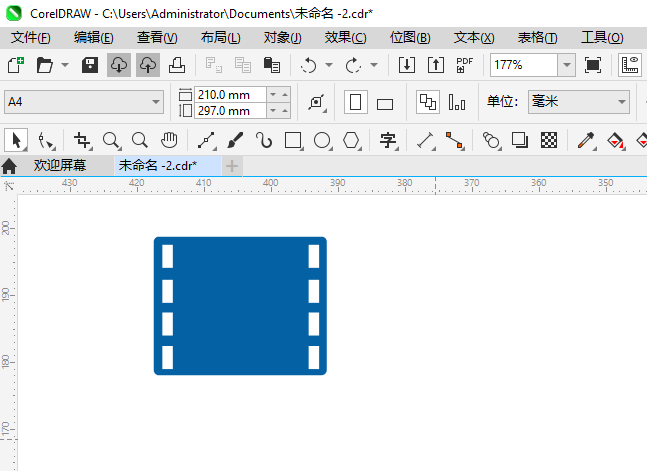Screen dimensions: 647x471
Task: Open the zoom level dropdown arrow
Action: pos(567,65)
